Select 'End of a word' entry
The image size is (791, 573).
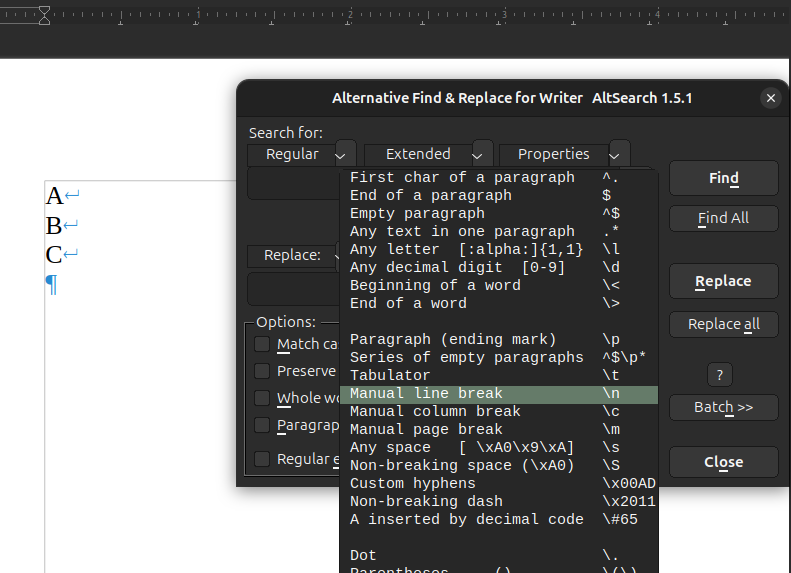click(498, 303)
